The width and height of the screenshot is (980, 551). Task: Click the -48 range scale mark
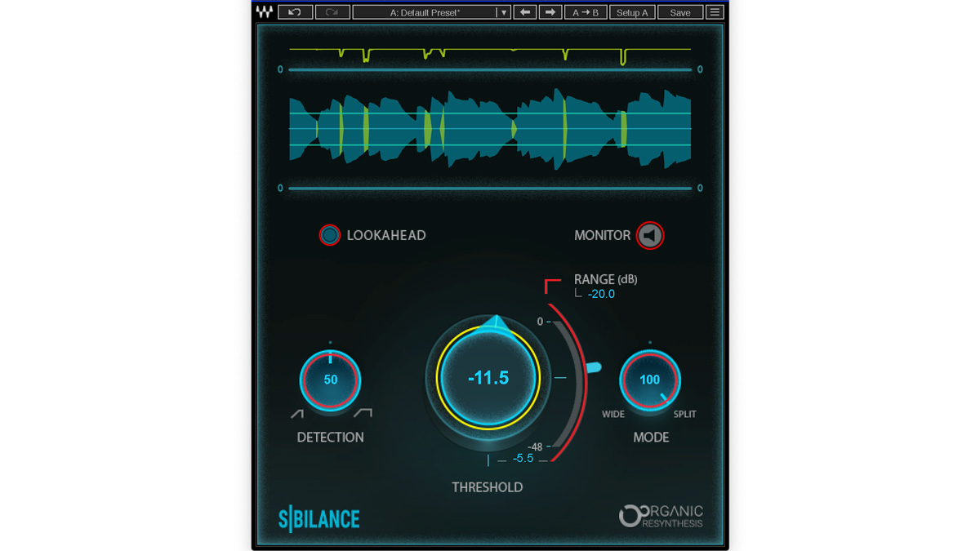(535, 447)
